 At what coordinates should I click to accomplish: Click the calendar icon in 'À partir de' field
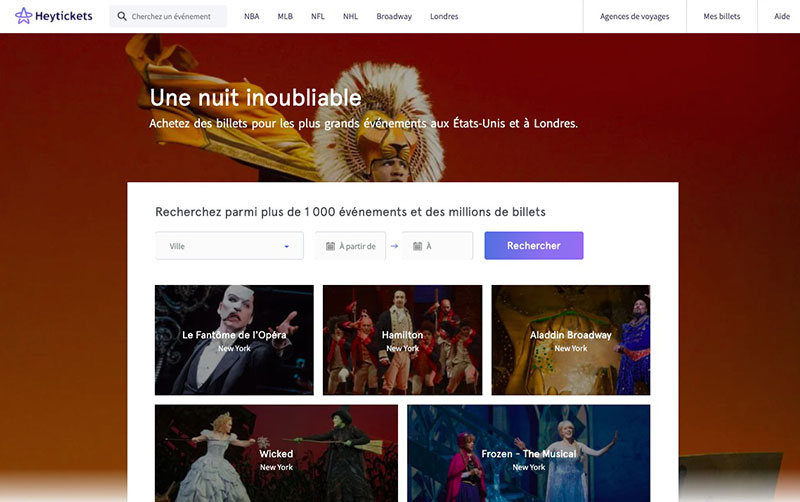[x=330, y=246]
